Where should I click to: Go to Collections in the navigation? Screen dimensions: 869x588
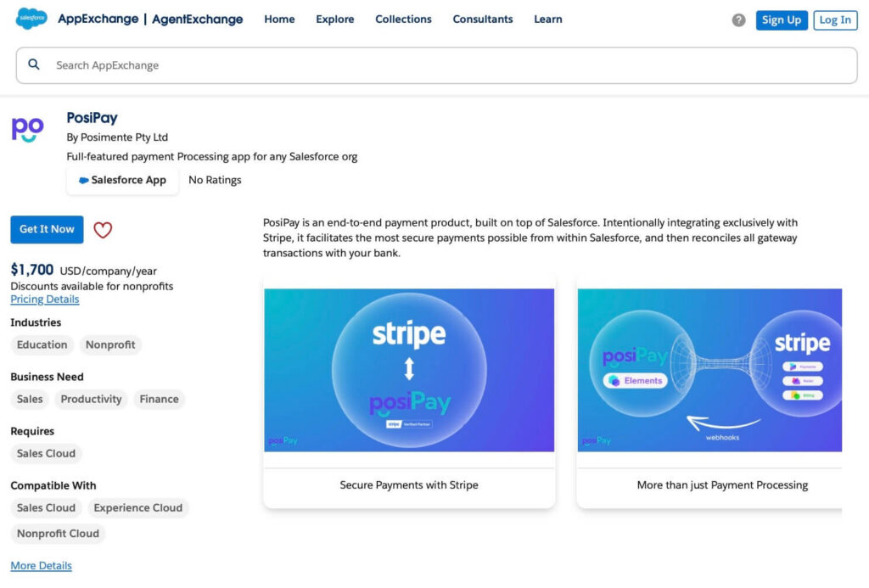(403, 20)
